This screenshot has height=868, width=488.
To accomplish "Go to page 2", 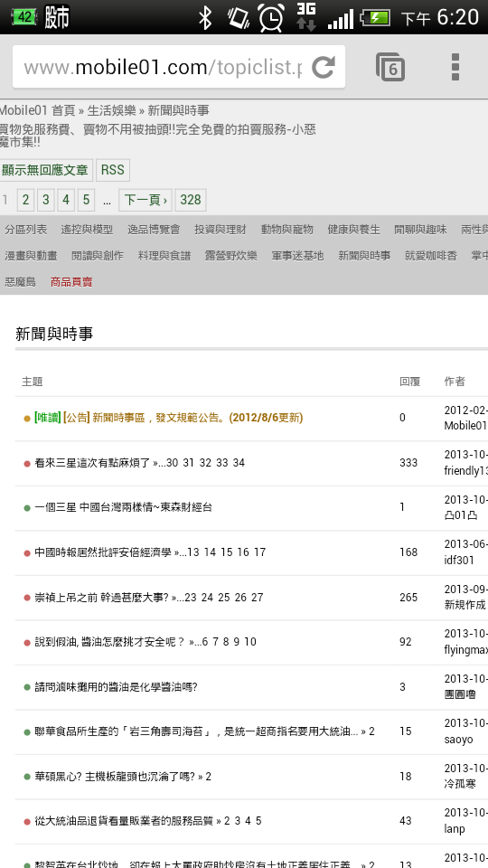I will pyautogui.click(x=25, y=200).
